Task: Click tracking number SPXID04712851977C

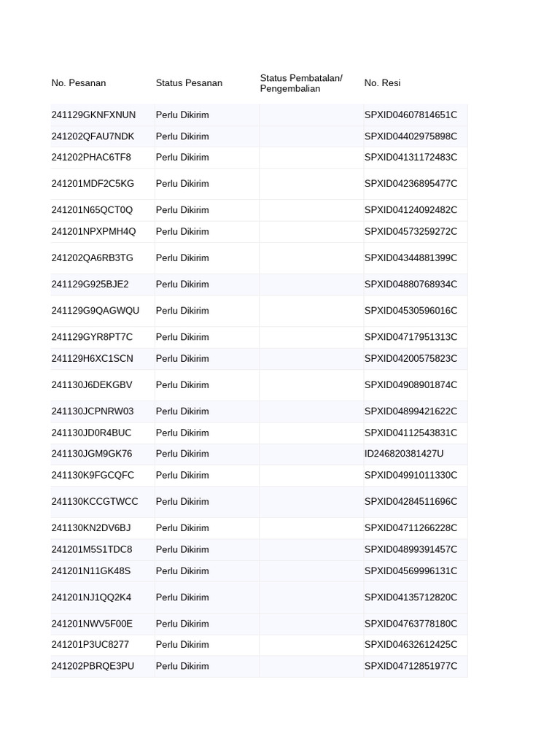Action: coord(411,666)
